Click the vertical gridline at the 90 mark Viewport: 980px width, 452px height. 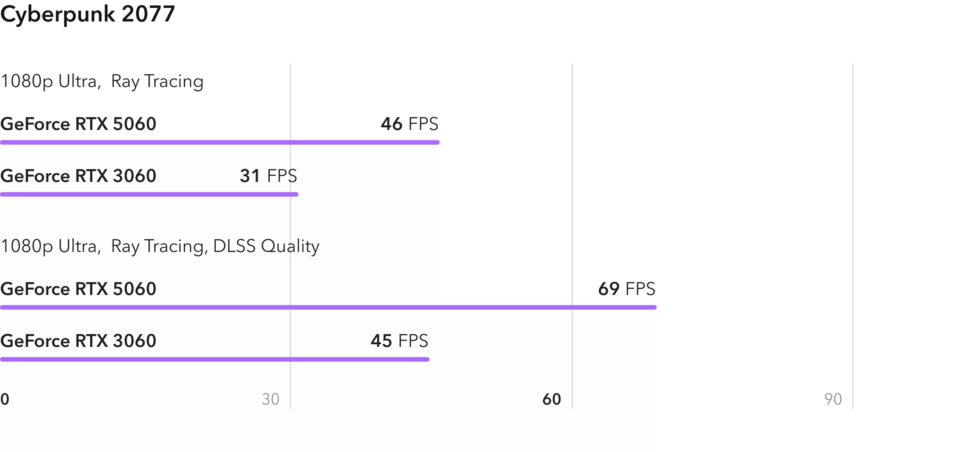pyautogui.click(x=853, y=228)
